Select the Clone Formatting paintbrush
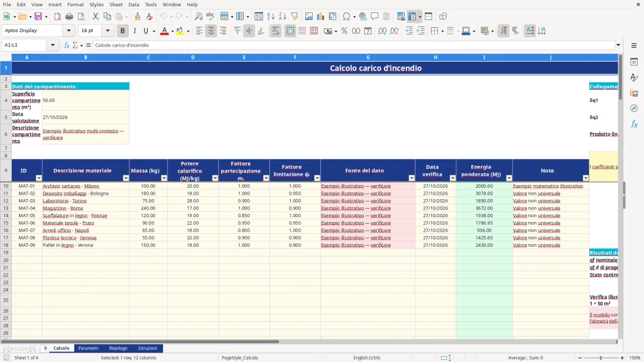The width and height of the screenshot is (644, 362). pyautogui.click(x=137, y=17)
